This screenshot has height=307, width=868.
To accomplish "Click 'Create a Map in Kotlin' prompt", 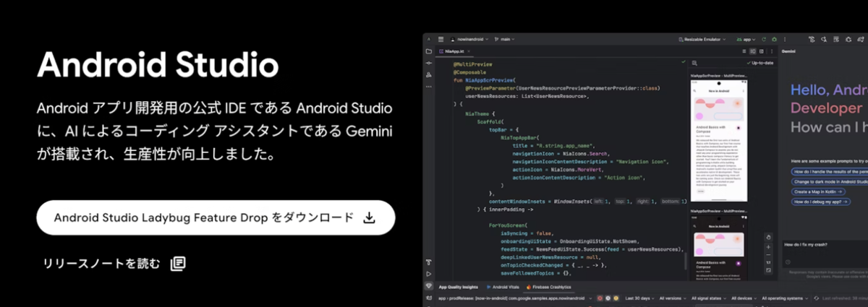I will pos(818,191).
